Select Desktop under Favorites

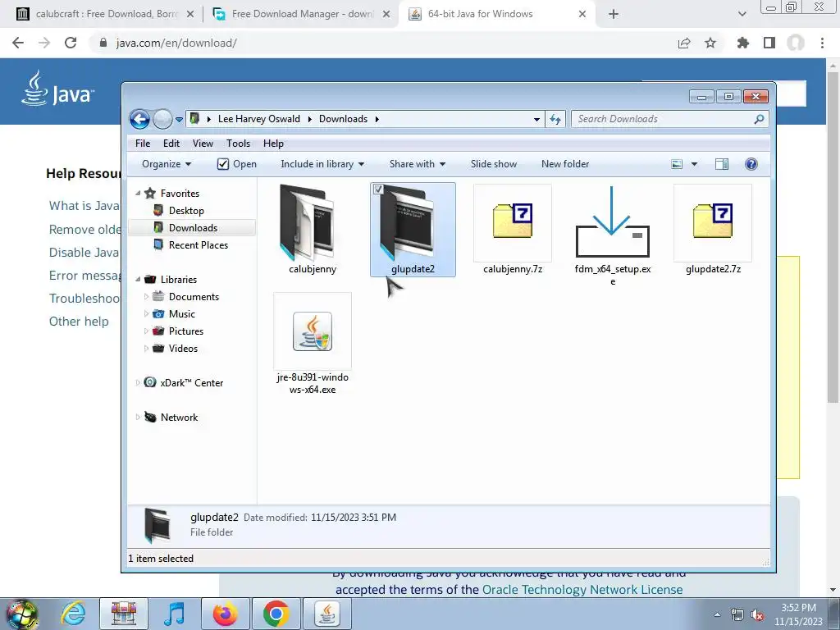186,211
